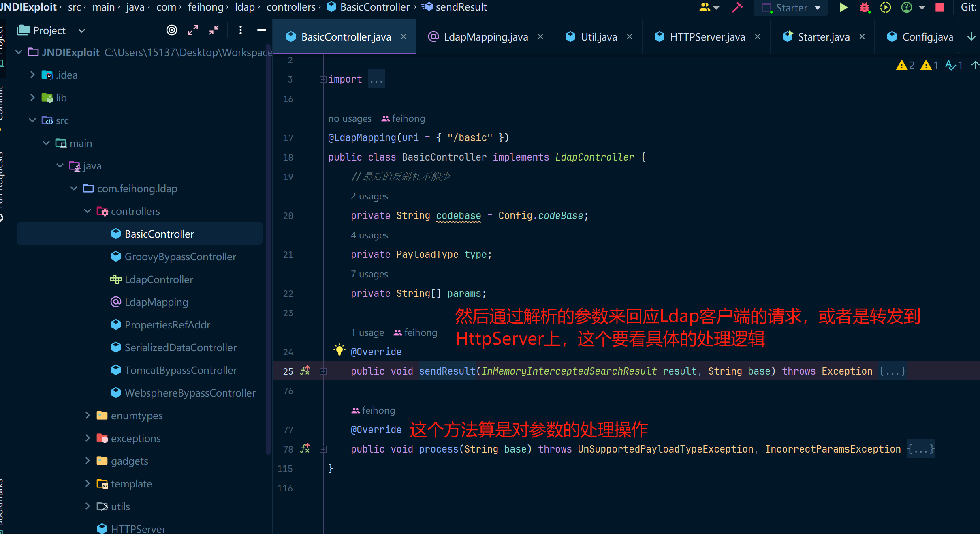This screenshot has width=980, height=534.
Task: Close the BasicController.java tab
Action: coord(404,37)
